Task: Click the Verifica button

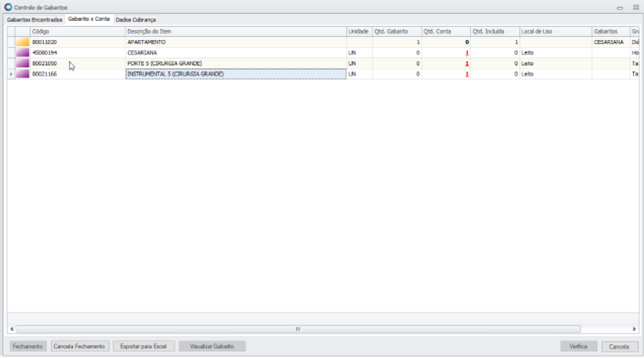Action: (x=579, y=346)
